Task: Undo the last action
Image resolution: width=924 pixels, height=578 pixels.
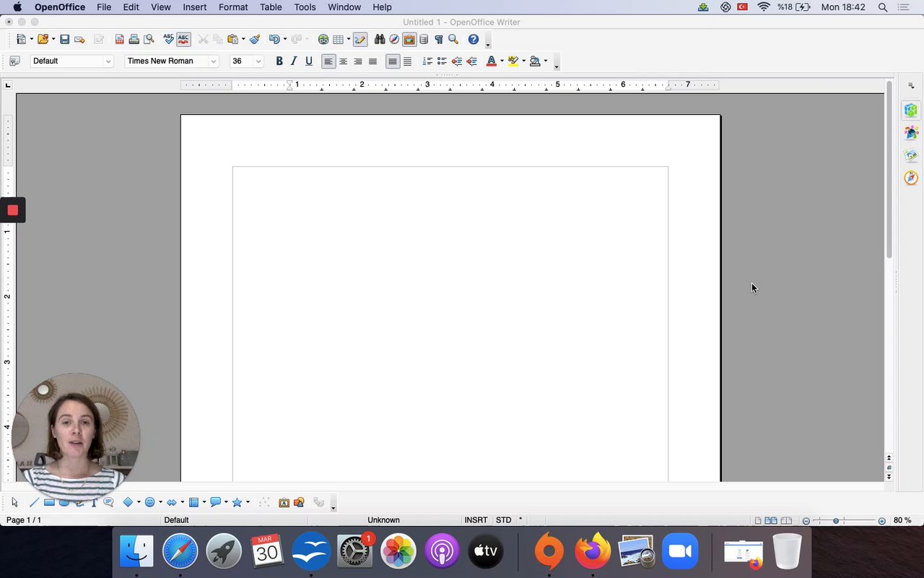Action: pyautogui.click(x=274, y=39)
